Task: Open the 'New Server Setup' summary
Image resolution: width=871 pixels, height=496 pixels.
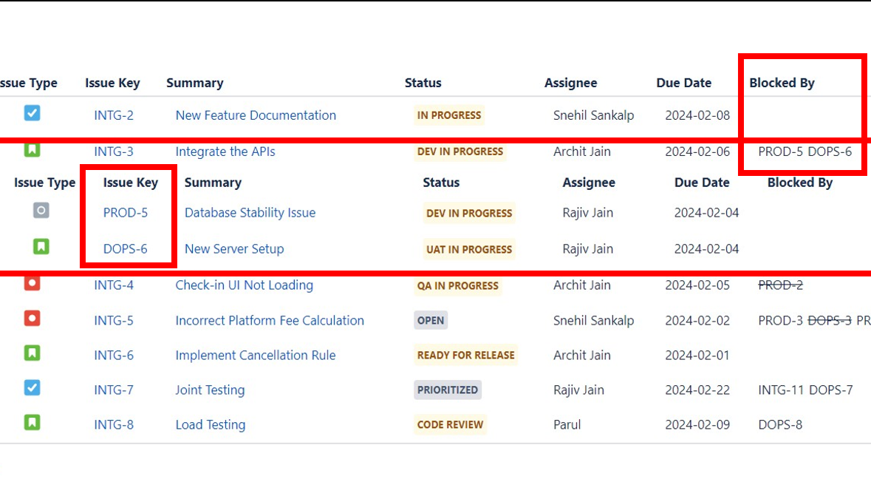Action: click(x=234, y=249)
